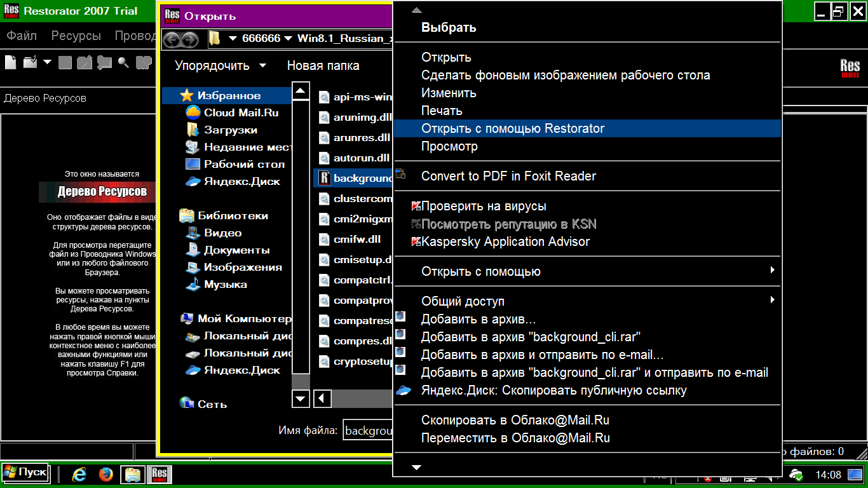
Task: Open the Музыка library
Action: tap(217, 285)
